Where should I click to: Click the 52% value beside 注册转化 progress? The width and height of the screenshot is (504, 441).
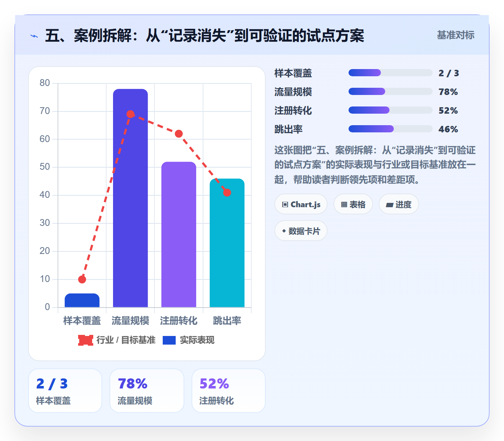448,110
